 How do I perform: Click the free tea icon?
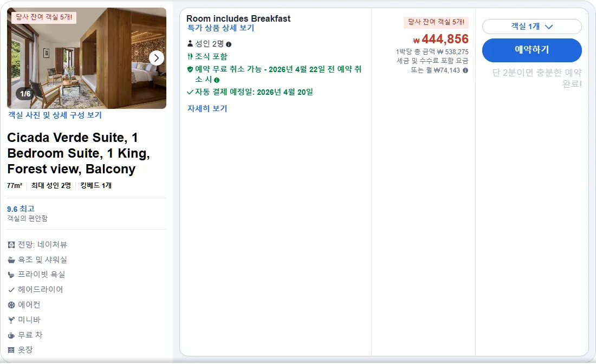click(11, 335)
